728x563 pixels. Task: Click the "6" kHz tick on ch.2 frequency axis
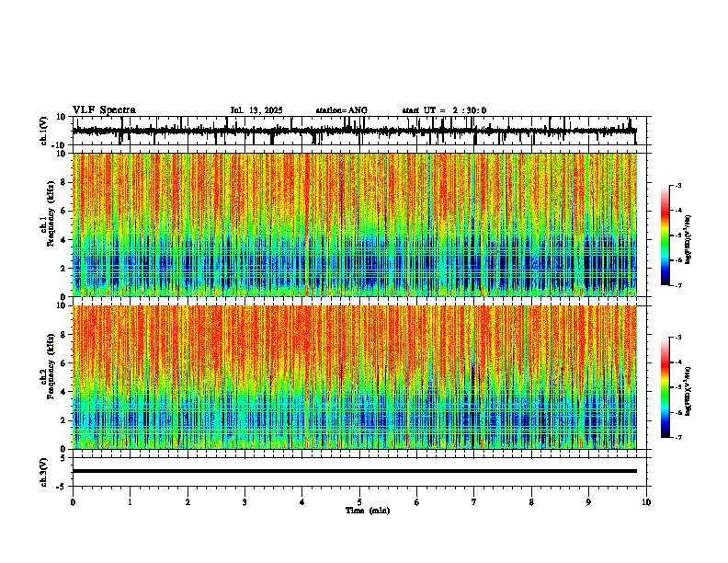pyautogui.click(x=64, y=363)
